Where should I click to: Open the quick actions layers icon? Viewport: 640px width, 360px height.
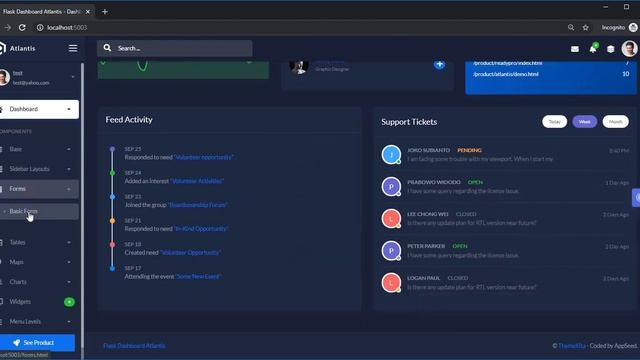point(611,49)
